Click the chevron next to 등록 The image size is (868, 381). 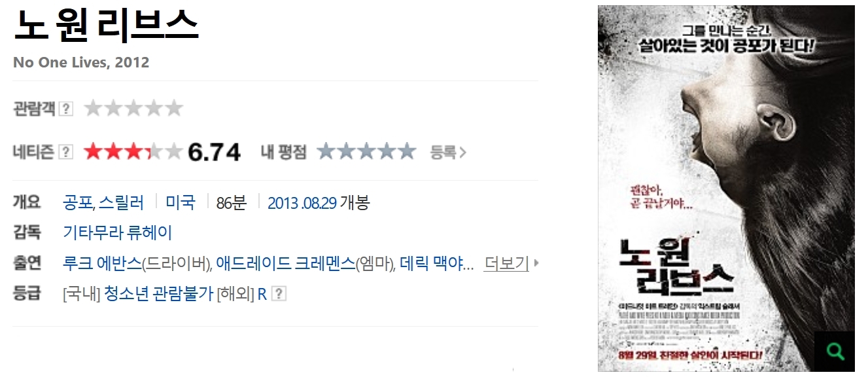463,153
